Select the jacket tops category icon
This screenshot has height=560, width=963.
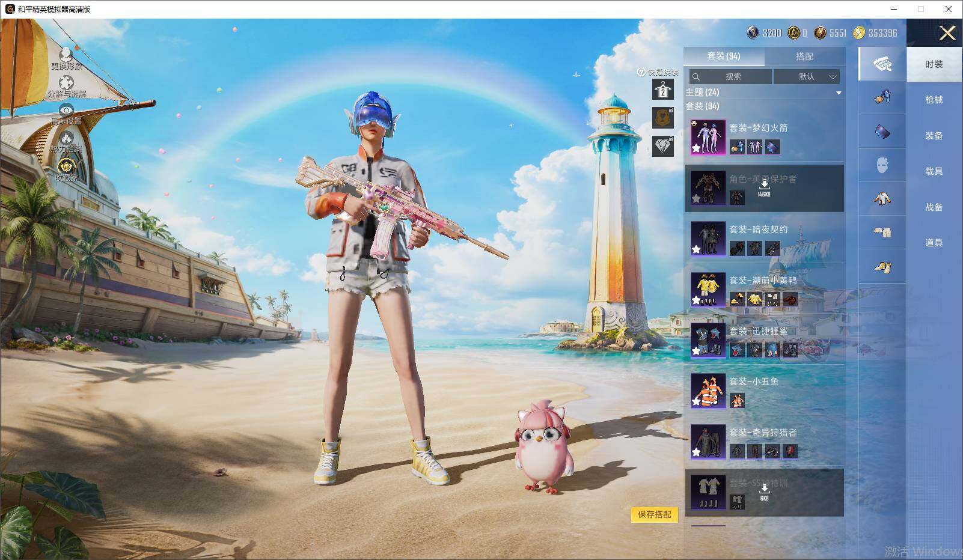882,198
